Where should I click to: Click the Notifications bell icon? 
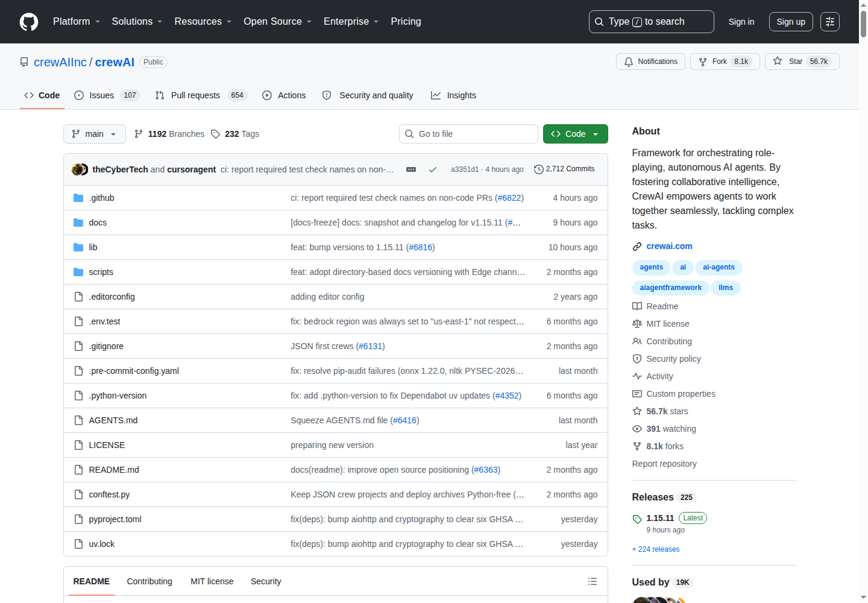[x=629, y=62]
